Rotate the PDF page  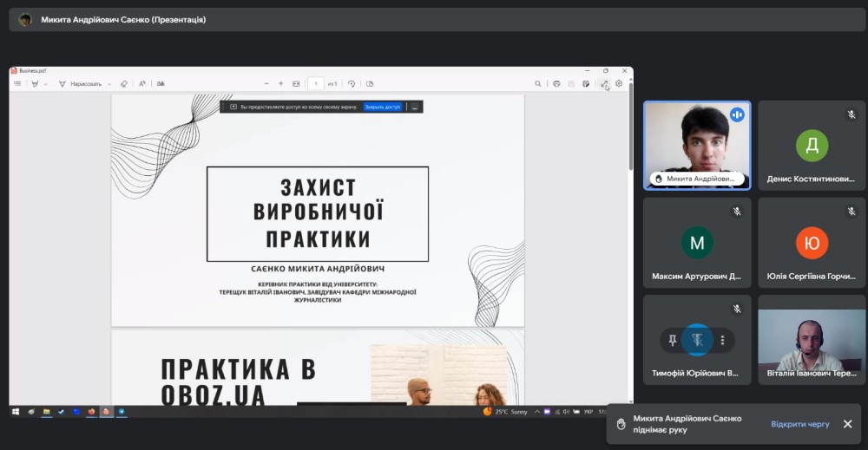click(352, 84)
